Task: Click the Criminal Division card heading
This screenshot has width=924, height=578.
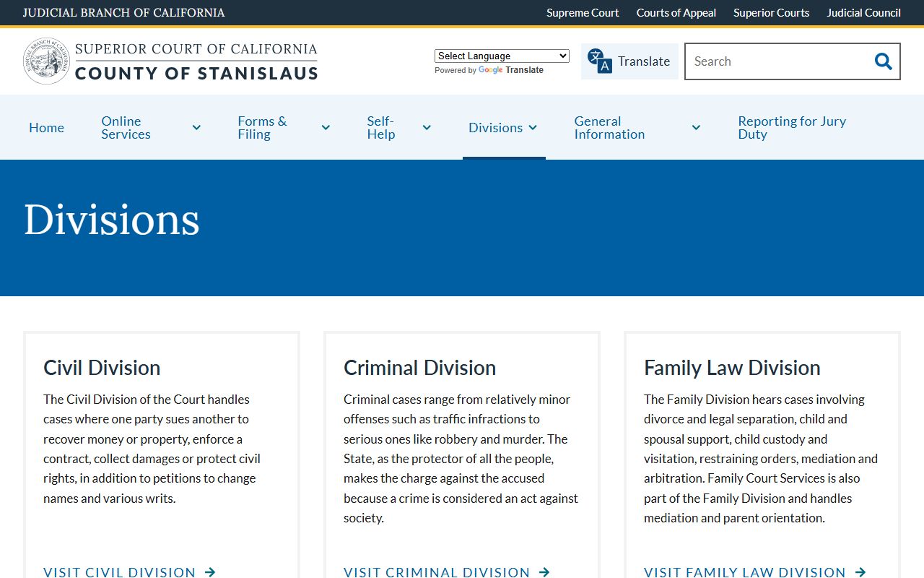Action: (419, 368)
